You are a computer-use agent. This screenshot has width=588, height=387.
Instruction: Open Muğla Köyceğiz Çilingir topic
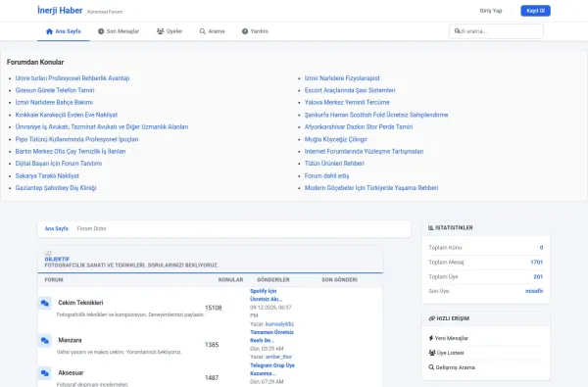pyautogui.click(x=335, y=139)
